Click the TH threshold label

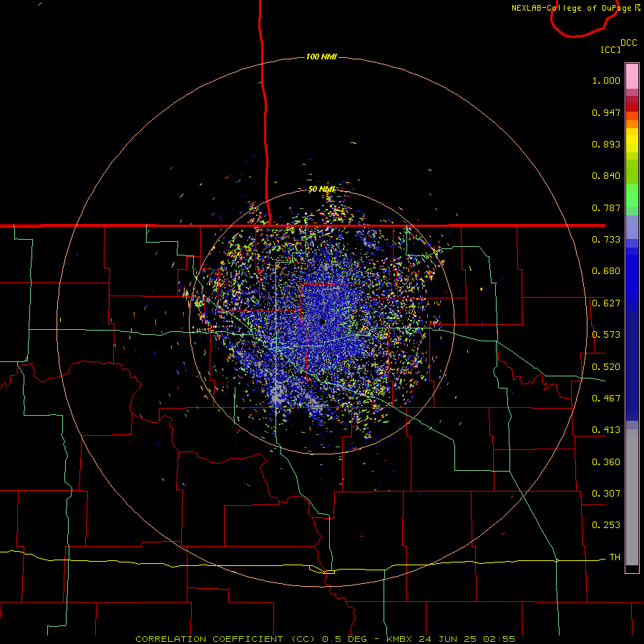(x=615, y=557)
